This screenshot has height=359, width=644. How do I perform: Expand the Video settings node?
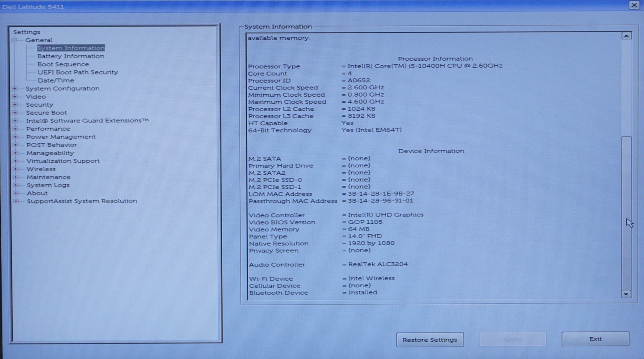pos(15,97)
